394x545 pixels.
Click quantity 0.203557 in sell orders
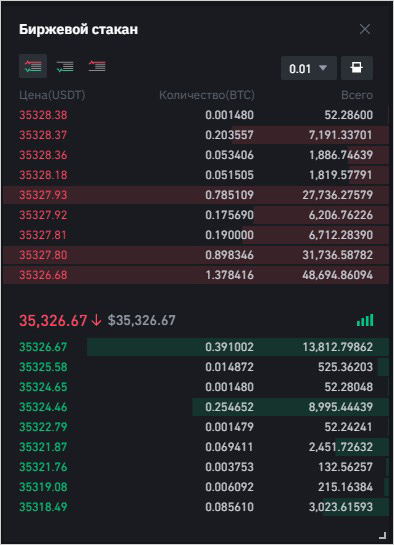229,135
